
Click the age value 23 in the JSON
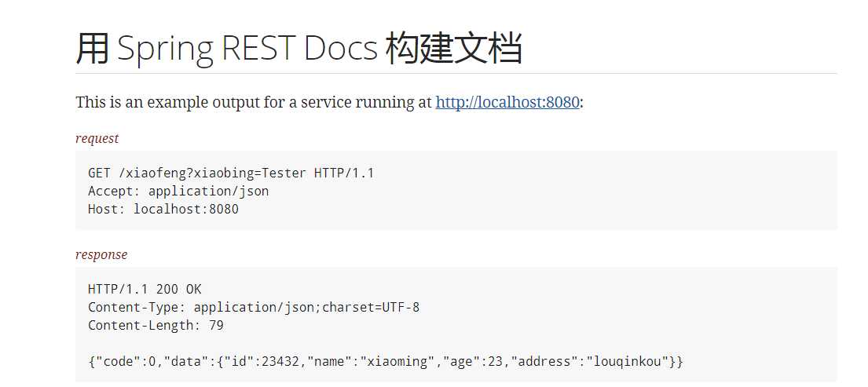pos(495,362)
